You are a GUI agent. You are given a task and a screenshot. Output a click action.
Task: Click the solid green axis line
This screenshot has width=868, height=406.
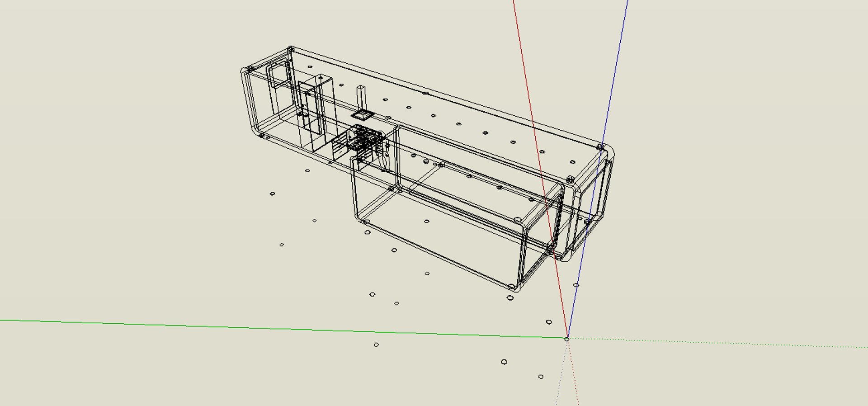[283, 329]
